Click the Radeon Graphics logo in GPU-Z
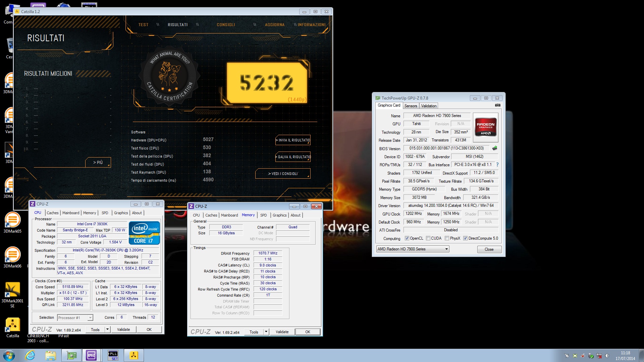Screen dimensions: 644x362 (x=485, y=127)
